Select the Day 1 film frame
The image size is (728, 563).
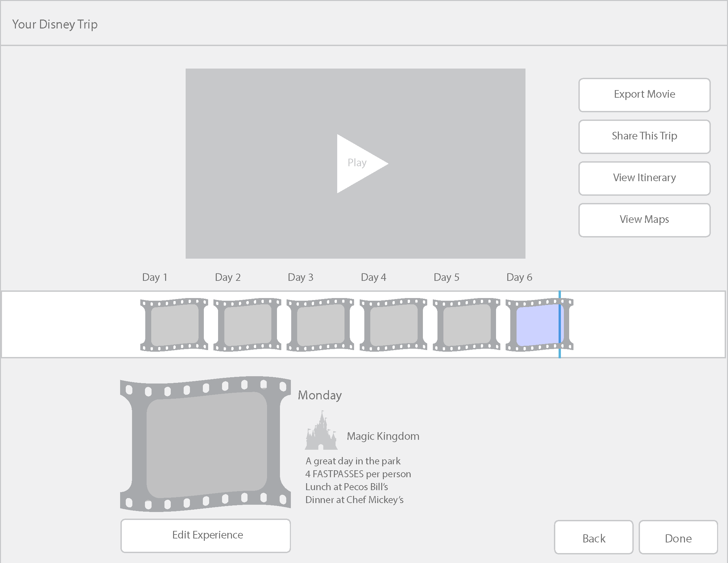[x=174, y=325]
